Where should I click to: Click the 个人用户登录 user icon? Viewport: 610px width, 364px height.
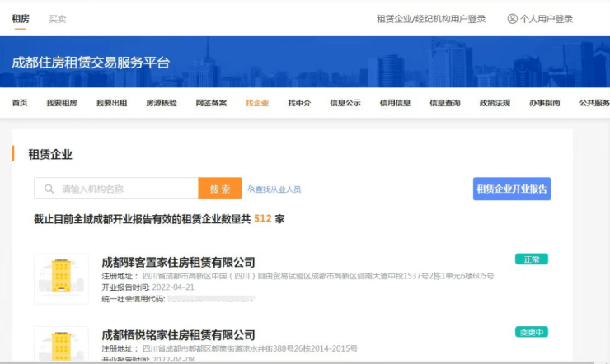pos(513,19)
